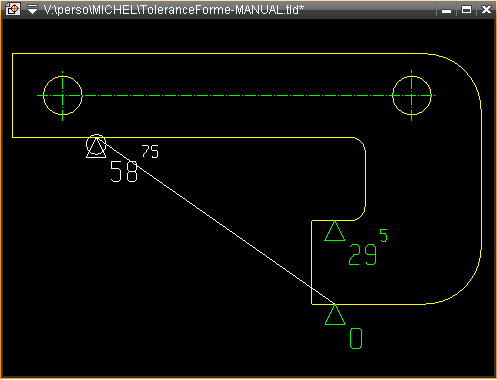The width and height of the screenshot is (497, 380).
Task: Click the green triangle beside value 29
Action: [334, 231]
